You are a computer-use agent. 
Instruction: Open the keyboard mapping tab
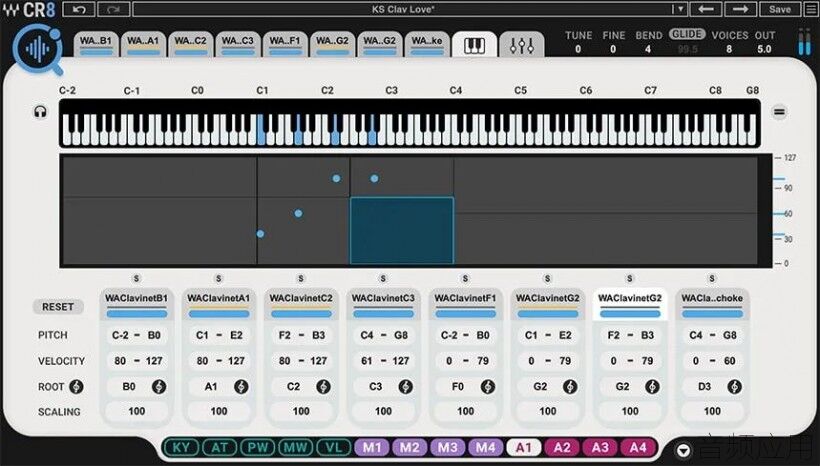point(474,46)
